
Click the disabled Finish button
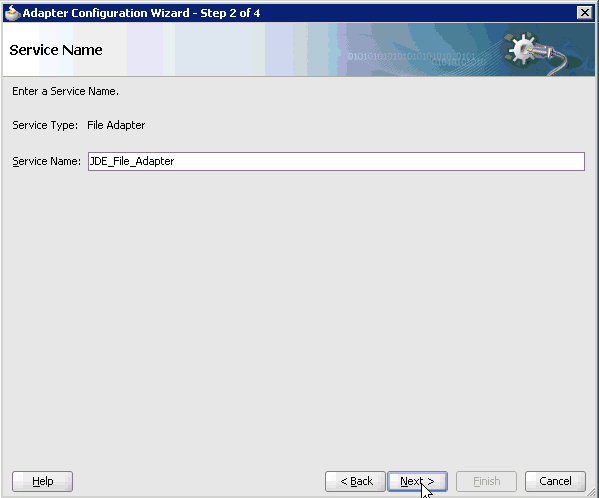coord(486,481)
